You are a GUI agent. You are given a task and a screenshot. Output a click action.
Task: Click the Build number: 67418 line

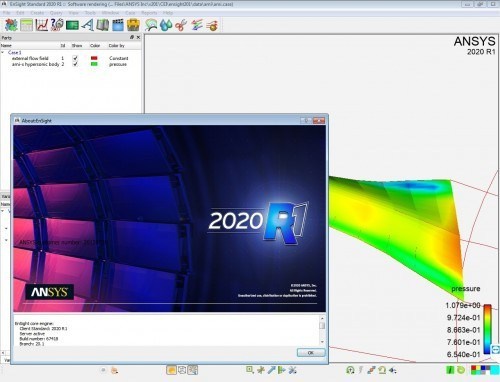pyautogui.click(x=39, y=339)
